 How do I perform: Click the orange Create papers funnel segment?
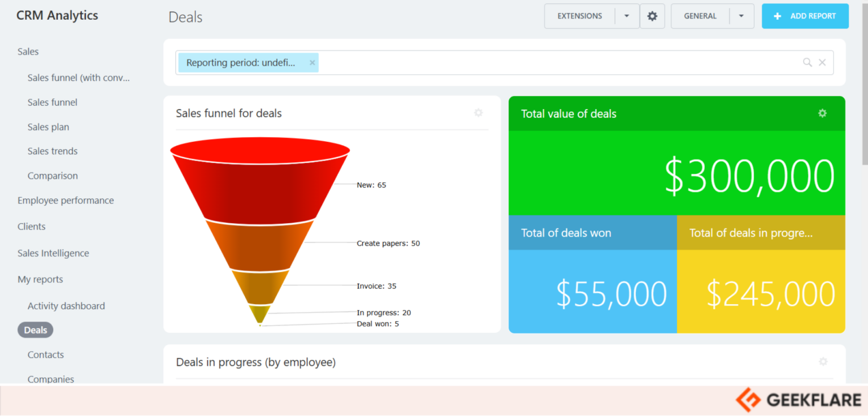pos(260,246)
